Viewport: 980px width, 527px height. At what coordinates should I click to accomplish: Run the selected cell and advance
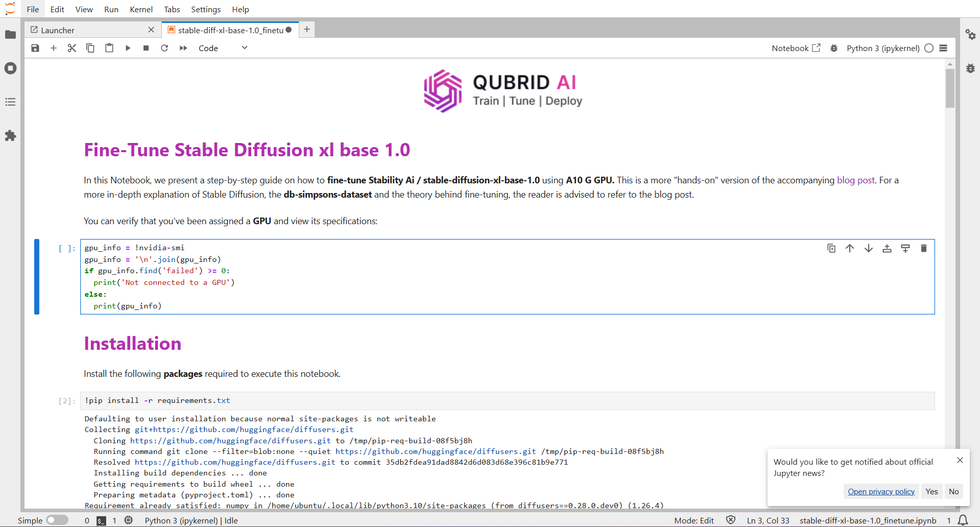pos(128,48)
